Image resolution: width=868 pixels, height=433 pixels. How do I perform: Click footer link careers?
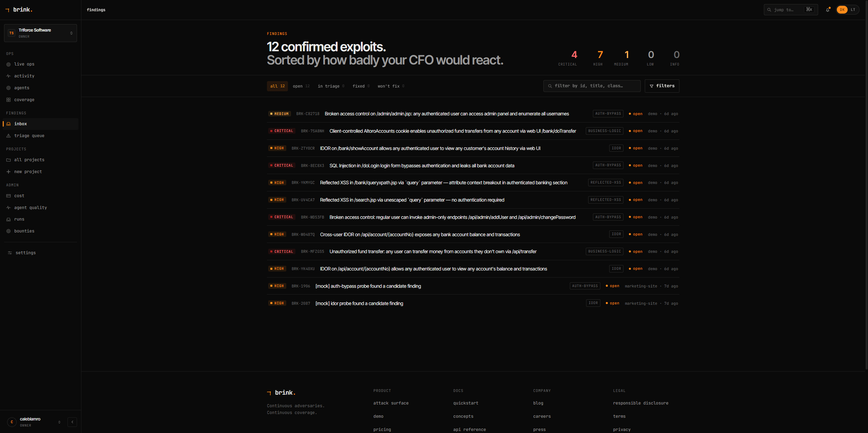(x=542, y=416)
